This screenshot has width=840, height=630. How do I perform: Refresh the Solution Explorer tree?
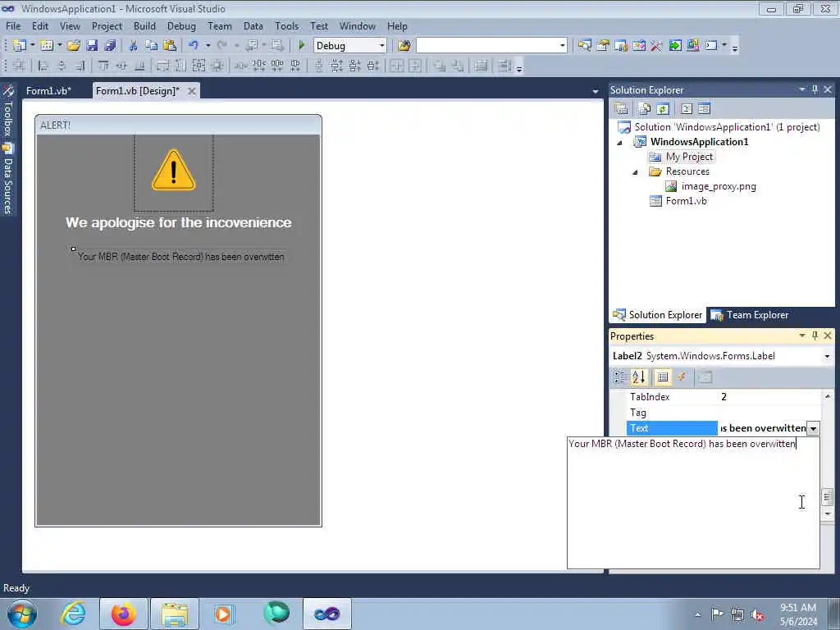(663, 109)
